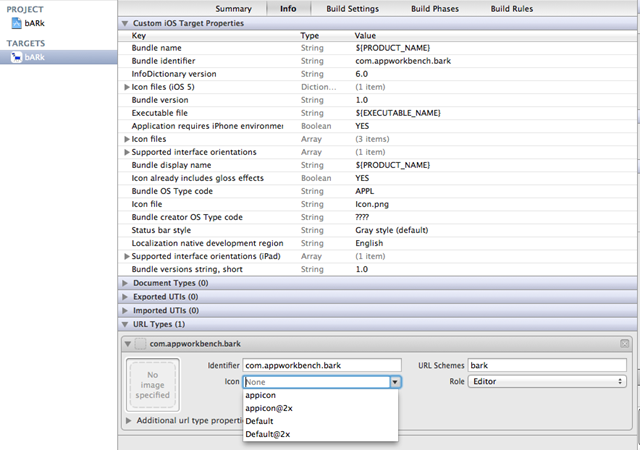Expand the Imported UTIs section
The image size is (640, 450).
125,311
